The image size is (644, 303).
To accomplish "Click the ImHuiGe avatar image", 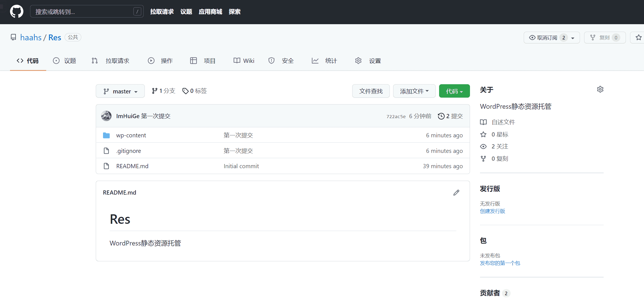I will point(106,116).
